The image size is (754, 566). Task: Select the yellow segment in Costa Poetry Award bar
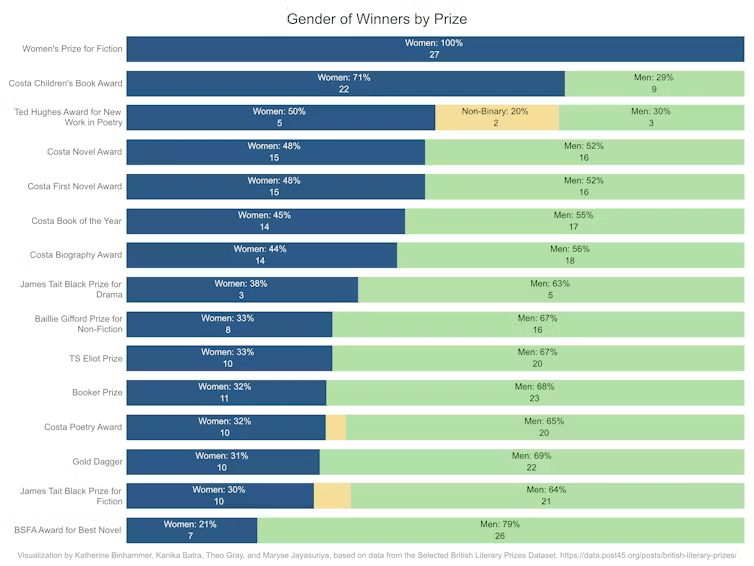pyautogui.click(x=336, y=427)
